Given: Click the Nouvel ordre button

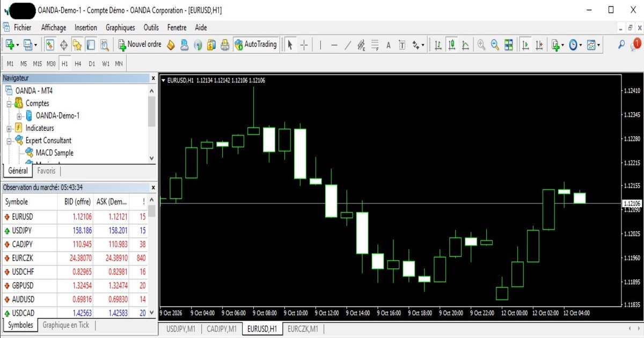Looking at the screenshot, I should pos(140,45).
